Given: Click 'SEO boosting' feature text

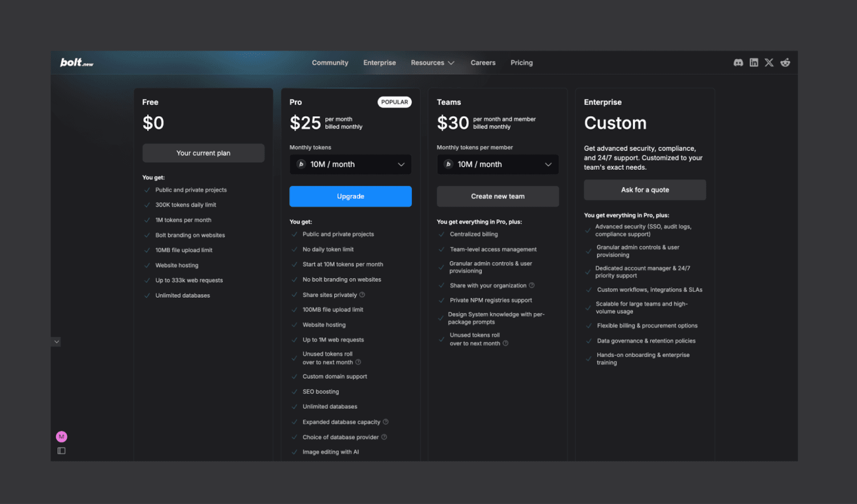Looking at the screenshot, I should coord(321,392).
